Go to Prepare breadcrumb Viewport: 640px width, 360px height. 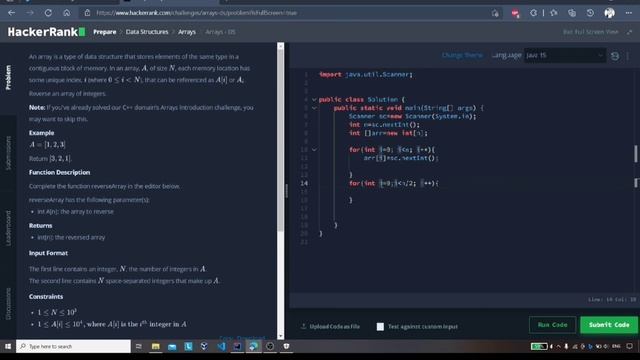click(104, 32)
